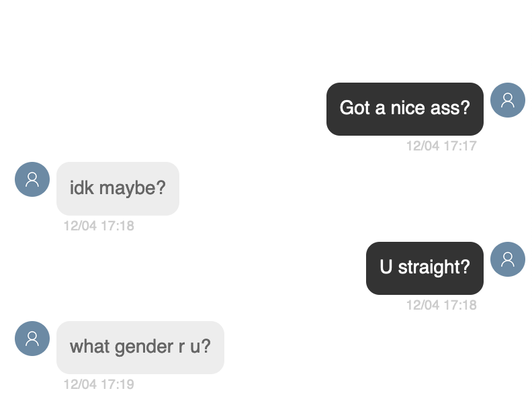Click the 12/04 17:18 timestamp under "U straight?"
This screenshot has height=399, width=532.
(441, 305)
